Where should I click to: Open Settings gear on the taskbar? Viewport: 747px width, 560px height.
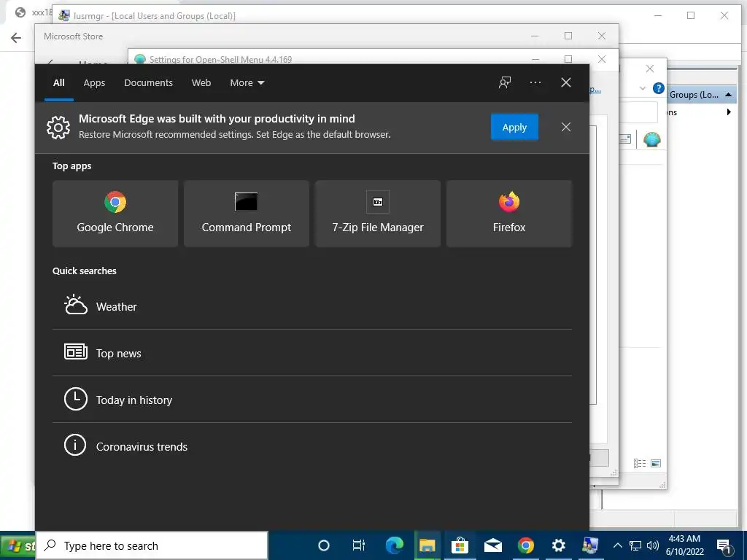[x=558, y=545]
